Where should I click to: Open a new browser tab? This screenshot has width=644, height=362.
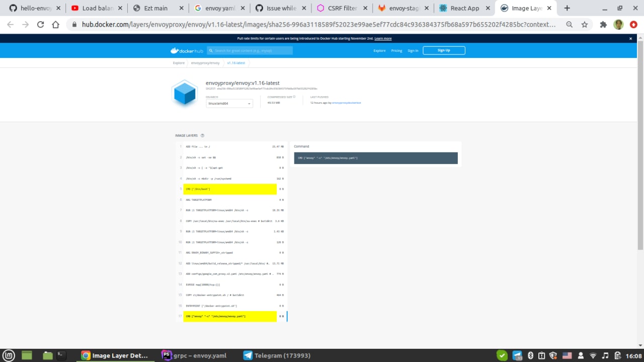[x=567, y=8]
